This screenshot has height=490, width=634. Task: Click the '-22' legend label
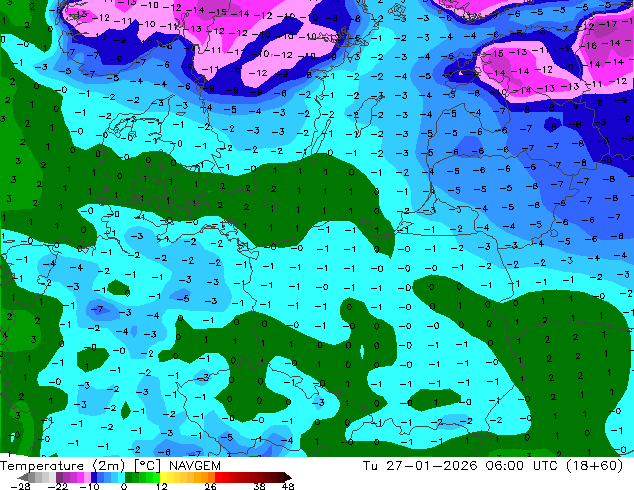point(57,486)
